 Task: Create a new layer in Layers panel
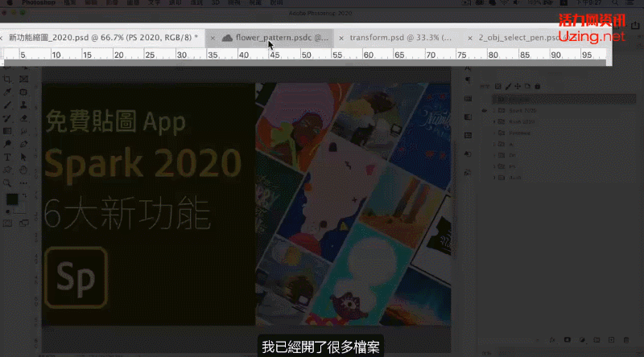pyautogui.click(x=612, y=340)
